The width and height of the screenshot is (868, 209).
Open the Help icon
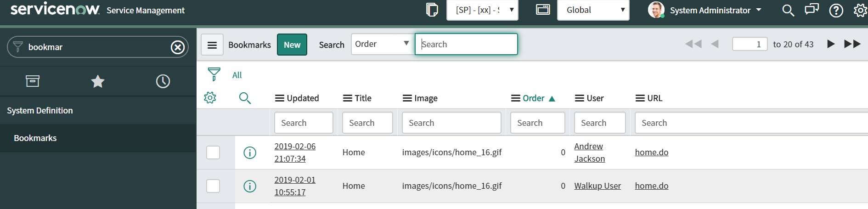tap(836, 10)
